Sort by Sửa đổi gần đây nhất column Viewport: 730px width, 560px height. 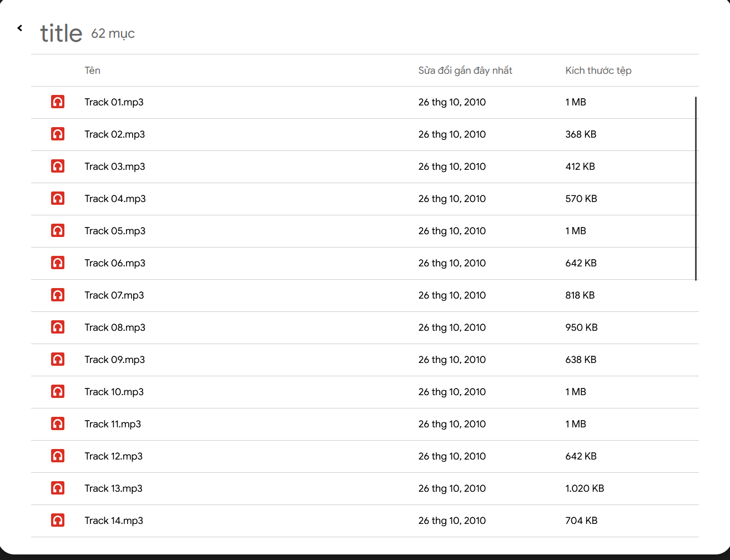[465, 70]
